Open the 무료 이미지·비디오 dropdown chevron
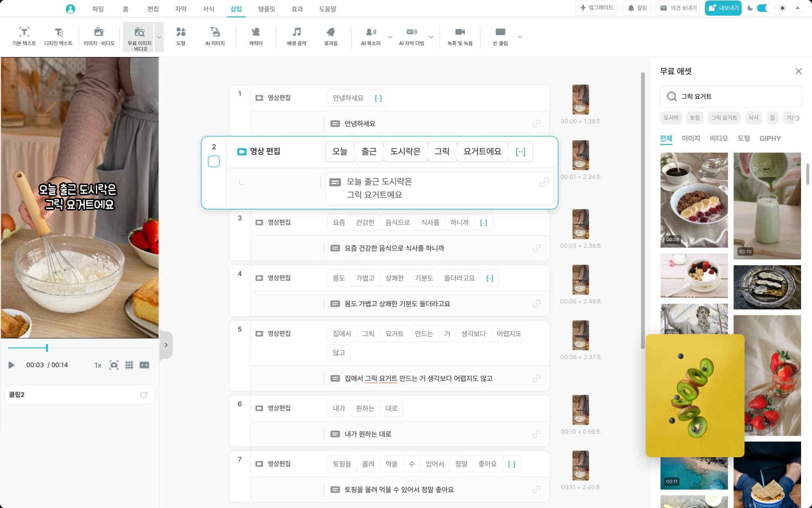Image resolution: width=812 pixels, height=508 pixels. click(159, 37)
